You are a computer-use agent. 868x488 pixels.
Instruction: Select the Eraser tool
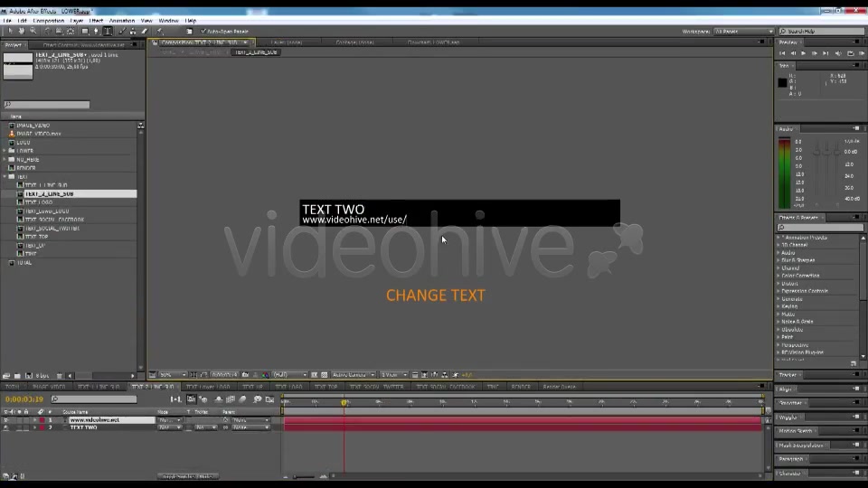(x=145, y=32)
